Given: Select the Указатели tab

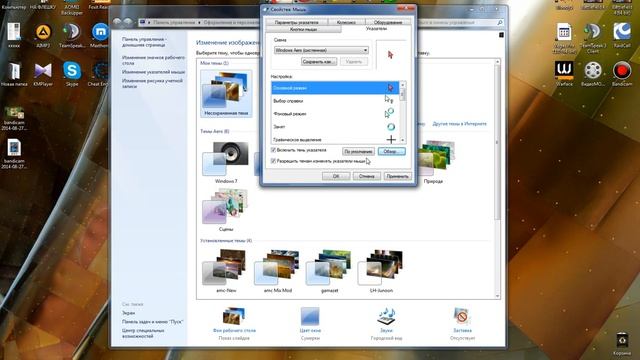Looking at the screenshot, I should click(376, 29).
